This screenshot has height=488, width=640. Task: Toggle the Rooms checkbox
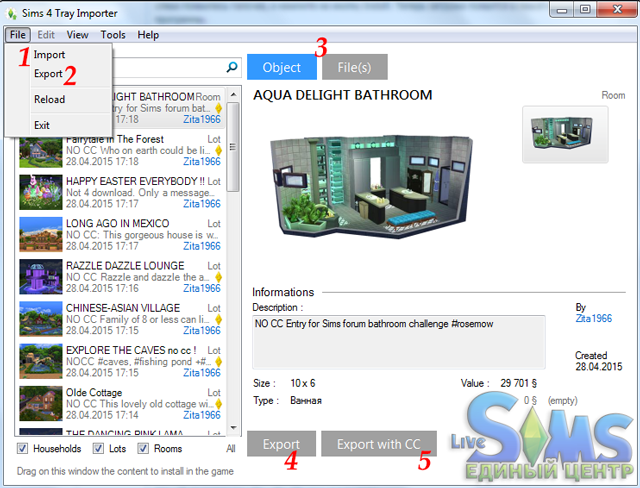point(143,448)
